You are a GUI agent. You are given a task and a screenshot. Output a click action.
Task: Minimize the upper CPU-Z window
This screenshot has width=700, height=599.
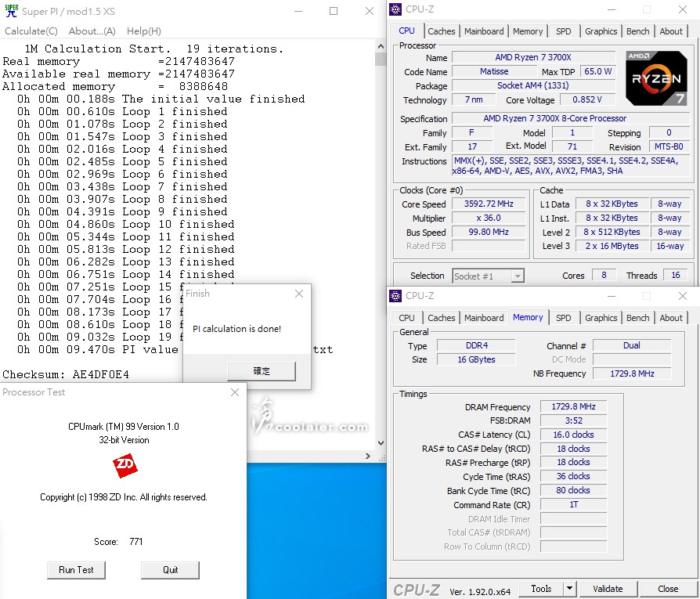(612, 9)
